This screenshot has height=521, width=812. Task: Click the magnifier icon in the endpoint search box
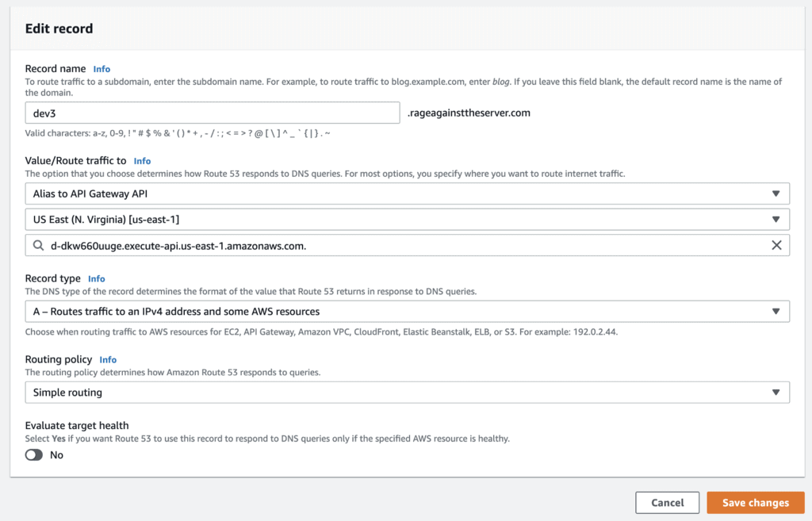(x=38, y=246)
